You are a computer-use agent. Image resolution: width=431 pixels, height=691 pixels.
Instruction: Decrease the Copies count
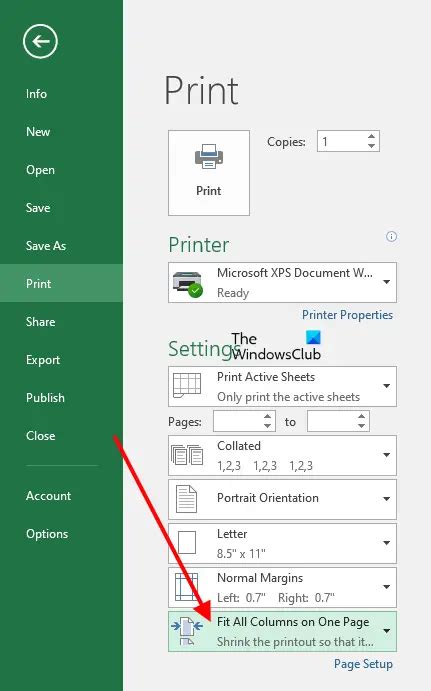[x=372, y=146]
